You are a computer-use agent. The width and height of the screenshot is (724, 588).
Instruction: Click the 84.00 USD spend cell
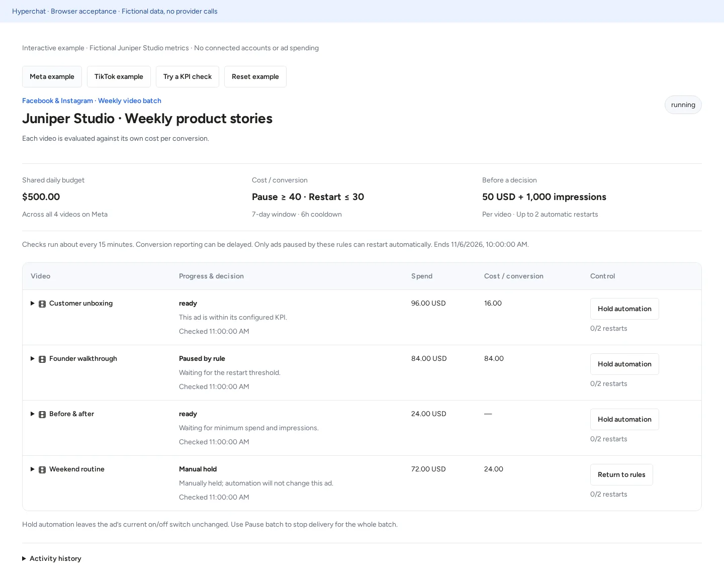click(429, 358)
